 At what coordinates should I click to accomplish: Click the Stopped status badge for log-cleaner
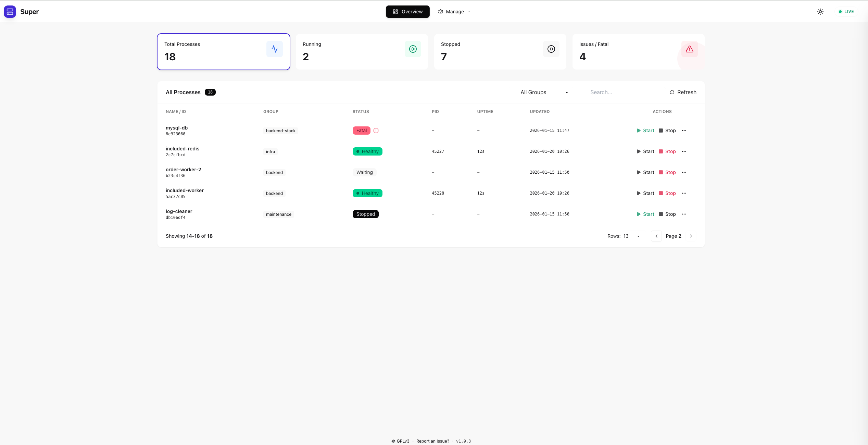366,214
